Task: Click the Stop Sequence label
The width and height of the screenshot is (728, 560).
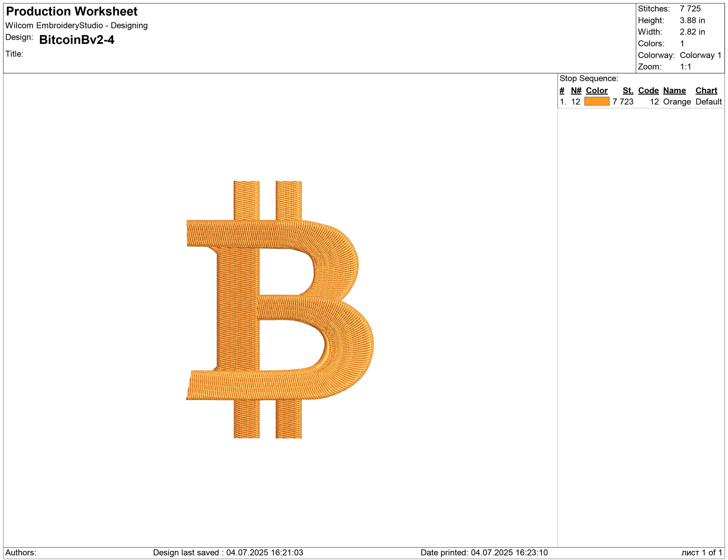Action: (x=589, y=79)
